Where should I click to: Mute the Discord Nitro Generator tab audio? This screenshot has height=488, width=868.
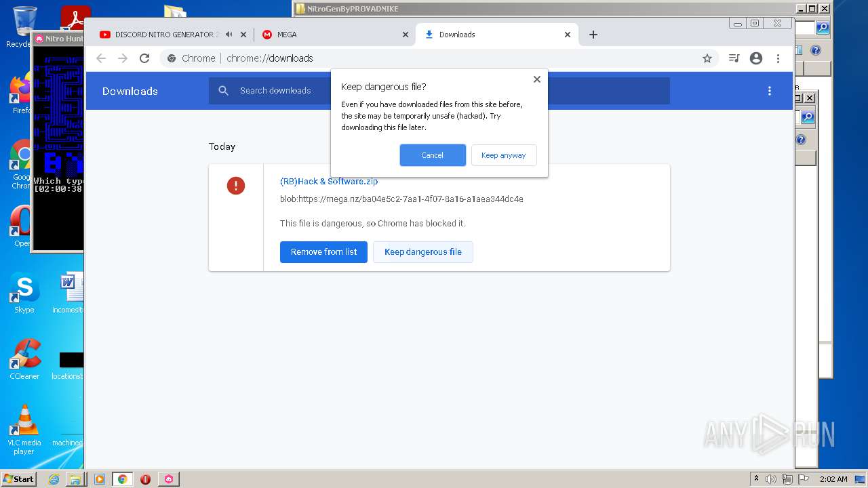point(229,35)
